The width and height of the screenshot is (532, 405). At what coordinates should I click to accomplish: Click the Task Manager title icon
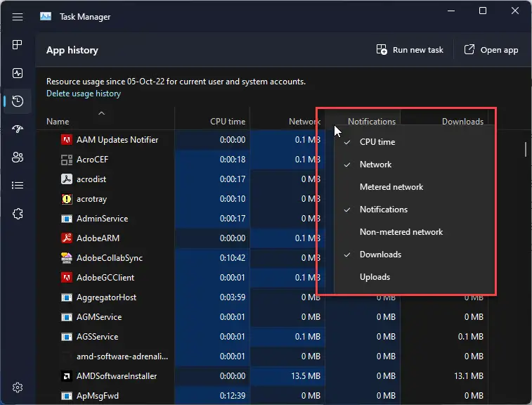pyautogui.click(x=46, y=16)
